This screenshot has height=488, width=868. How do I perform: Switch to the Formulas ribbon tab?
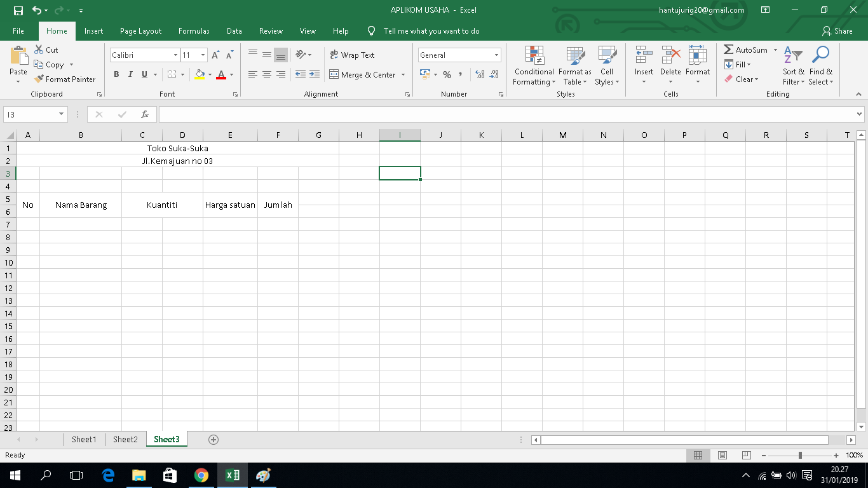(194, 30)
